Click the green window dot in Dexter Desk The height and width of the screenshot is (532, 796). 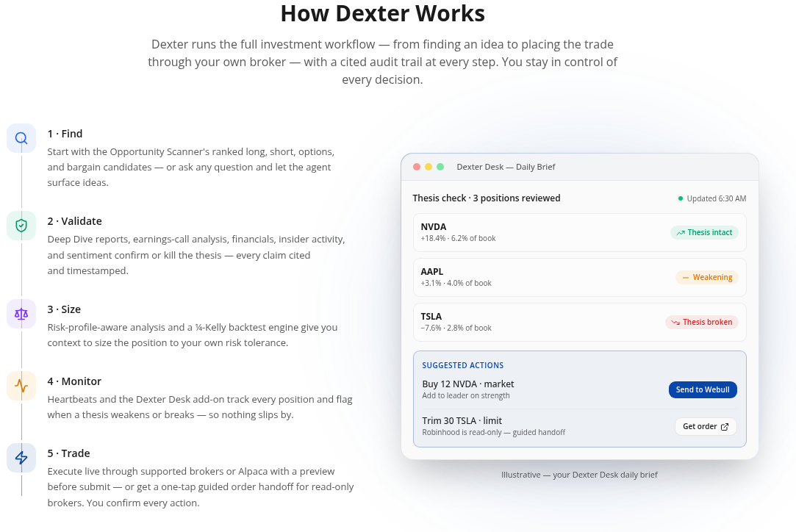(x=440, y=167)
